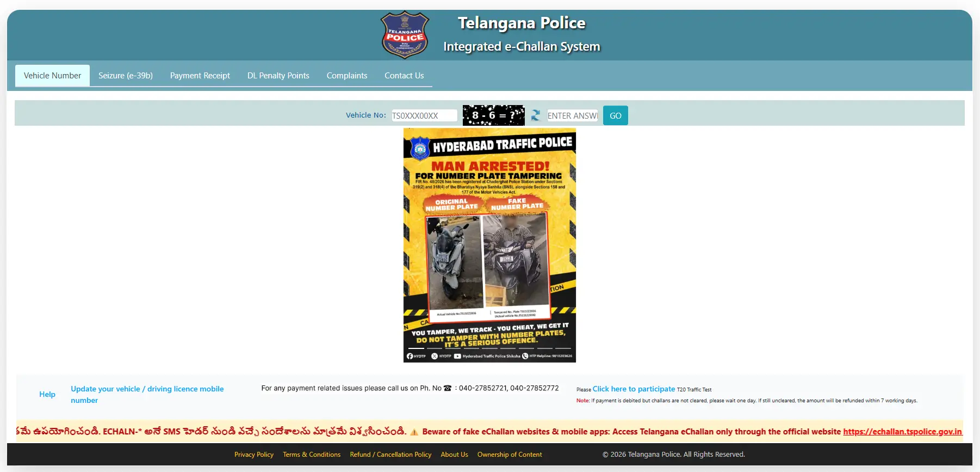Screen dimensions: 980x472
Task: Open the Hyderabad Traffic Police banner image
Action: pos(489,245)
